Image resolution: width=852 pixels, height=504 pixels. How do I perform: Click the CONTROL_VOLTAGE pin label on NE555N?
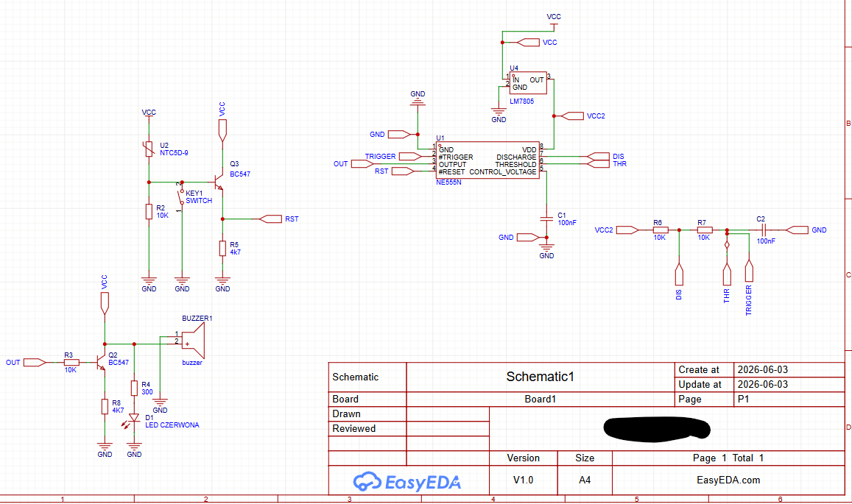pos(503,171)
